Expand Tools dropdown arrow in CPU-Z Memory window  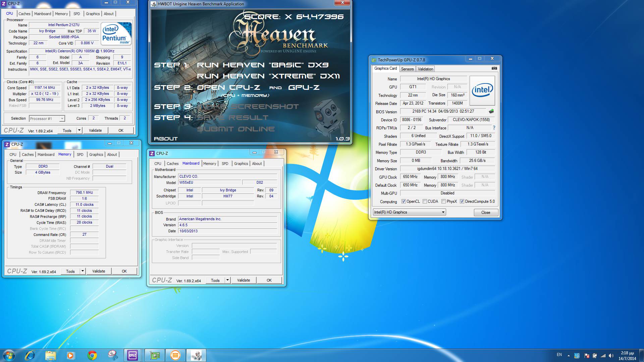tap(83, 271)
